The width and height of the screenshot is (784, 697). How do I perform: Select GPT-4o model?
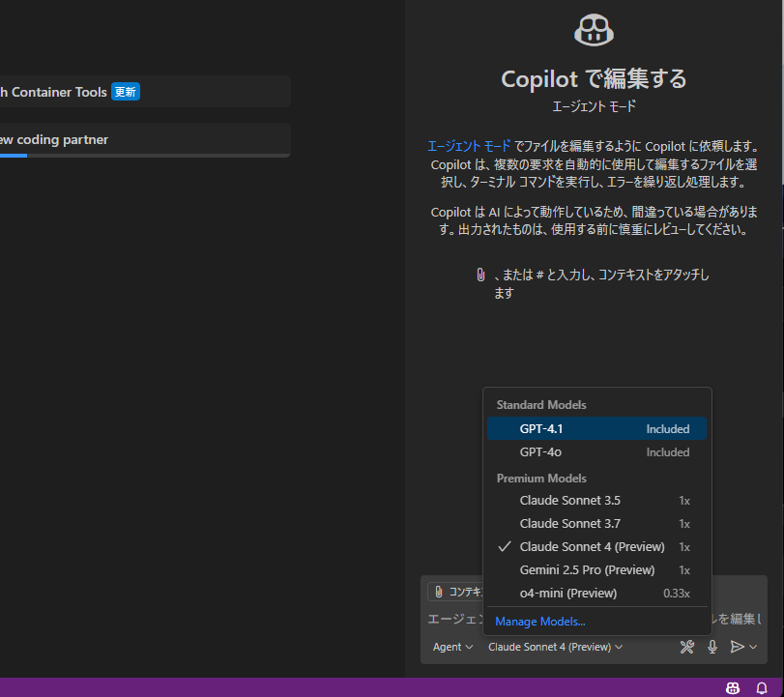[596, 452]
